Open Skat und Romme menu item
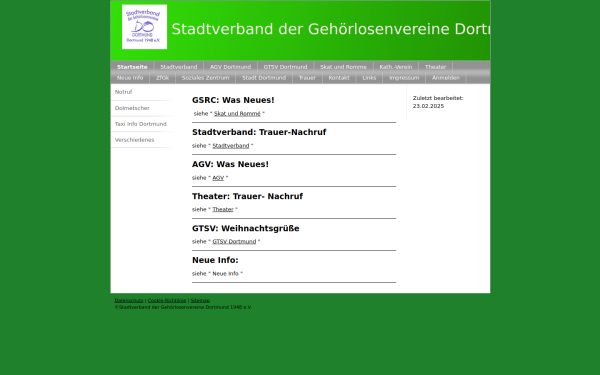 tap(343, 67)
